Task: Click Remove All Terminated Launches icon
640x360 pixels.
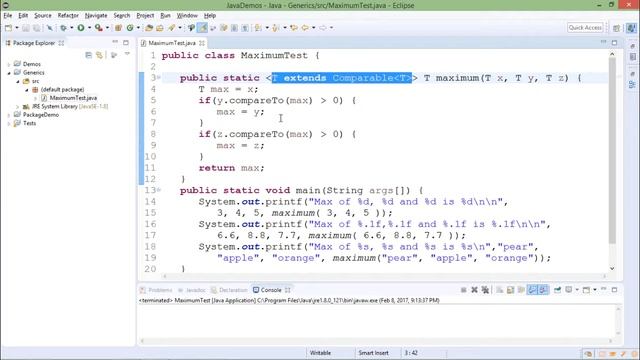Action: (485, 290)
